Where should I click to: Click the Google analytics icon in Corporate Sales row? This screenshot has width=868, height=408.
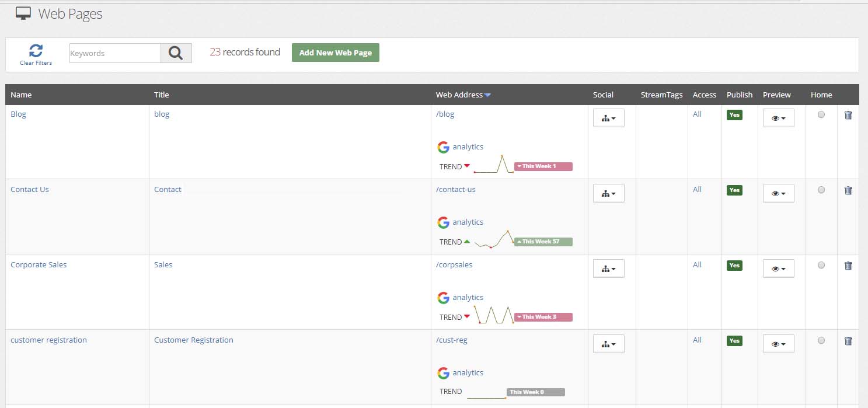pos(444,298)
